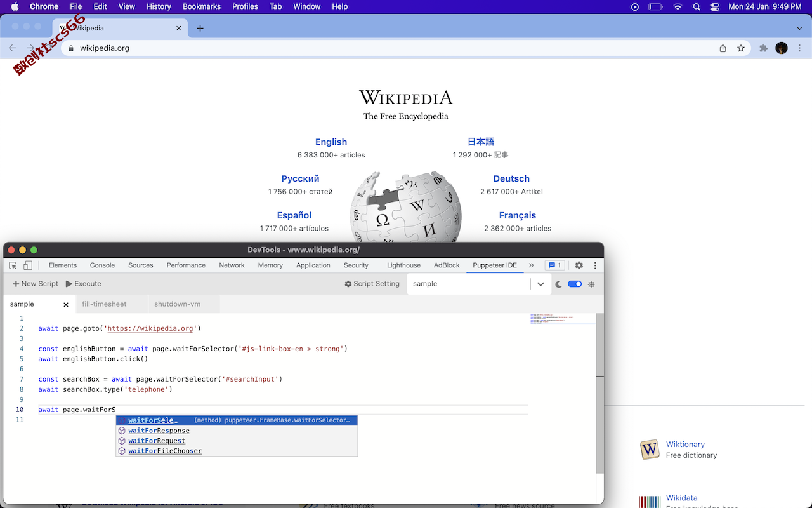The width and height of the screenshot is (812, 508).
Task: Click the moon dark-mode icon
Action: coord(558,284)
